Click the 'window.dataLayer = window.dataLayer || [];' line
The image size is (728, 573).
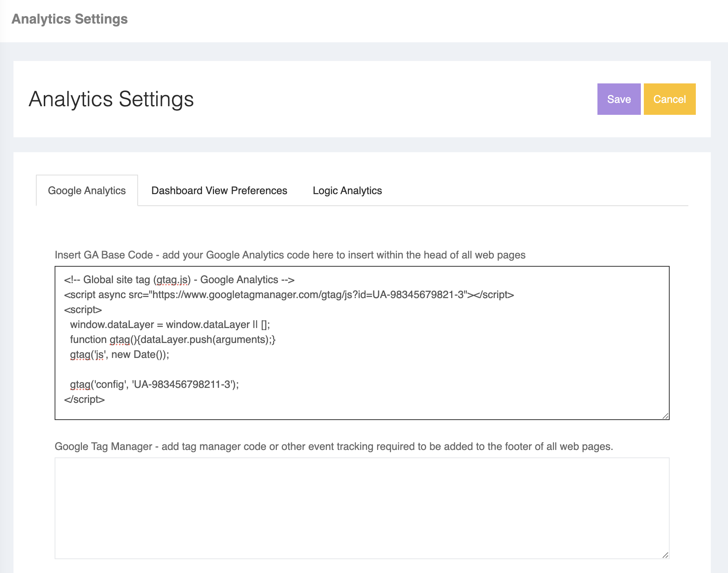point(170,324)
